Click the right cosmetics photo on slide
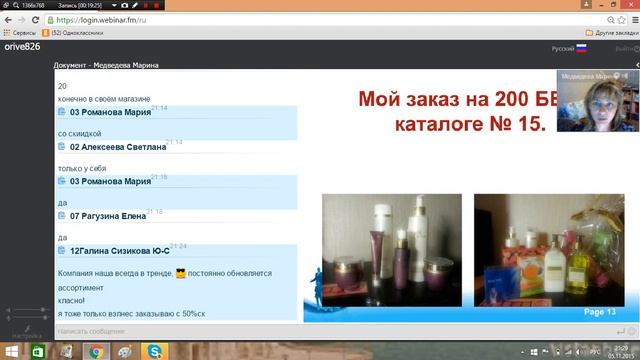 pos(549,250)
